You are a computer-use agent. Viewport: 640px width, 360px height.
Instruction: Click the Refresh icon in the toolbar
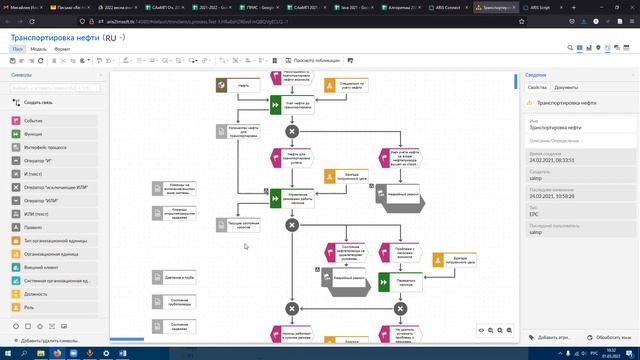point(40,60)
